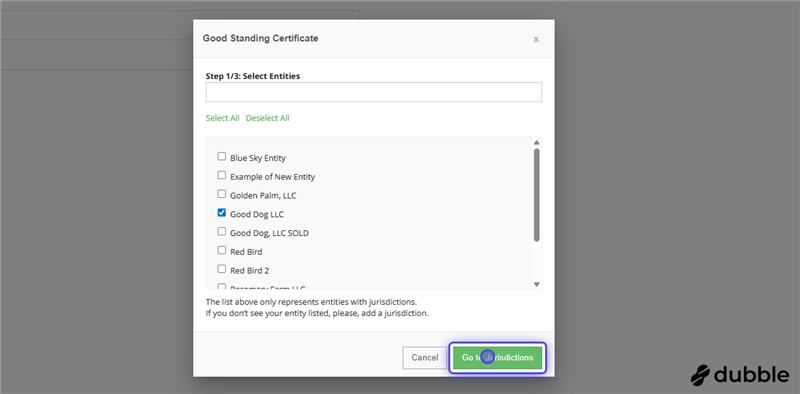The image size is (800, 394).
Task: Check the Example of New Entity checkbox
Action: coord(221,175)
